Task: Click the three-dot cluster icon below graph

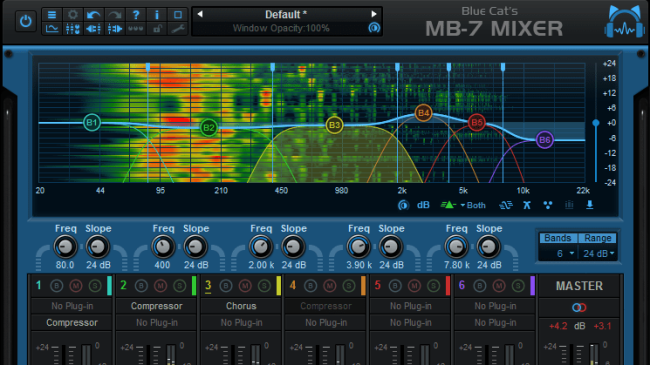Action: click(548, 205)
